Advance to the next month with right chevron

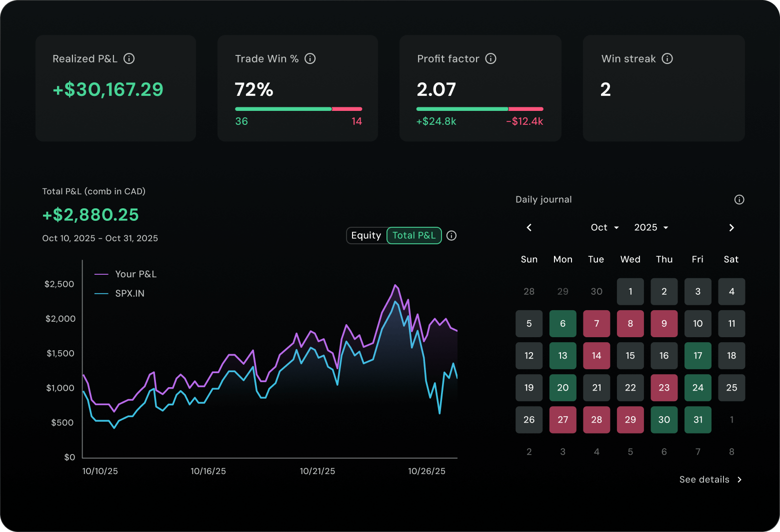tap(731, 227)
